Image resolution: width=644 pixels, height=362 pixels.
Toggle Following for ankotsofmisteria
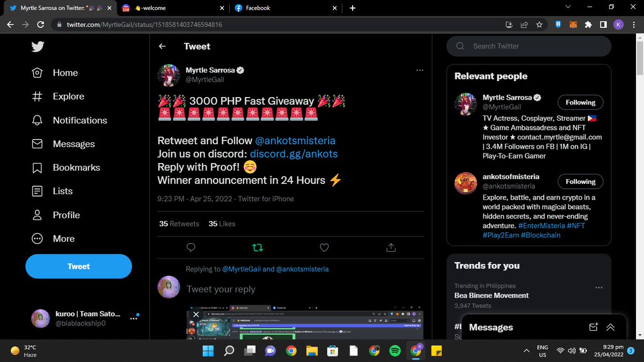click(580, 182)
